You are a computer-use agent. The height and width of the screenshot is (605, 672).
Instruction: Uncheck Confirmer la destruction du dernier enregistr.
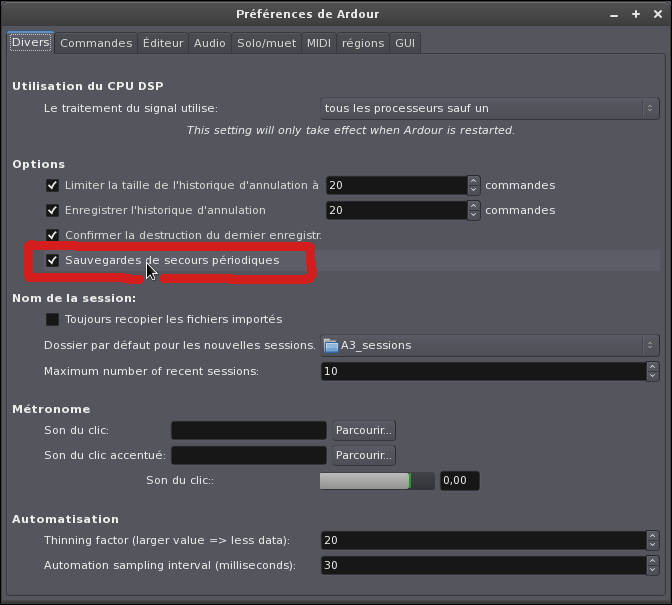point(52,235)
